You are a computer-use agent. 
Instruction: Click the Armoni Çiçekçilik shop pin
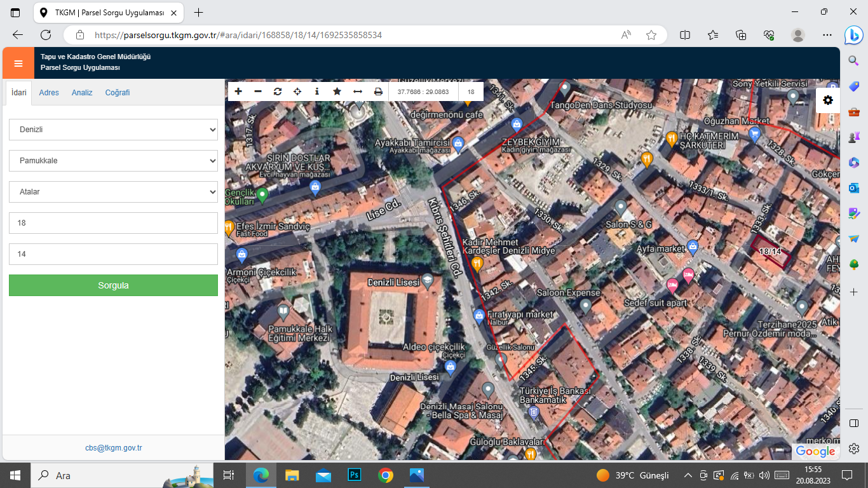pyautogui.click(x=241, y=255)
